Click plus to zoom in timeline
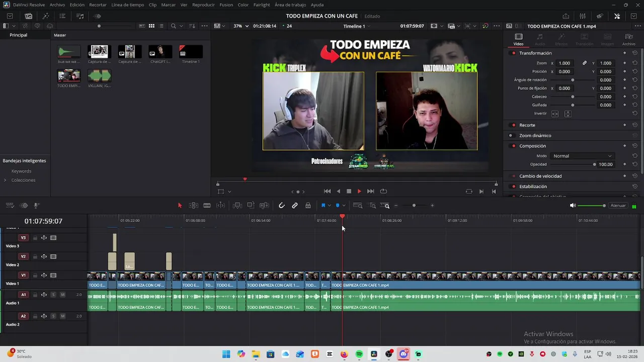 click(432, 205)
